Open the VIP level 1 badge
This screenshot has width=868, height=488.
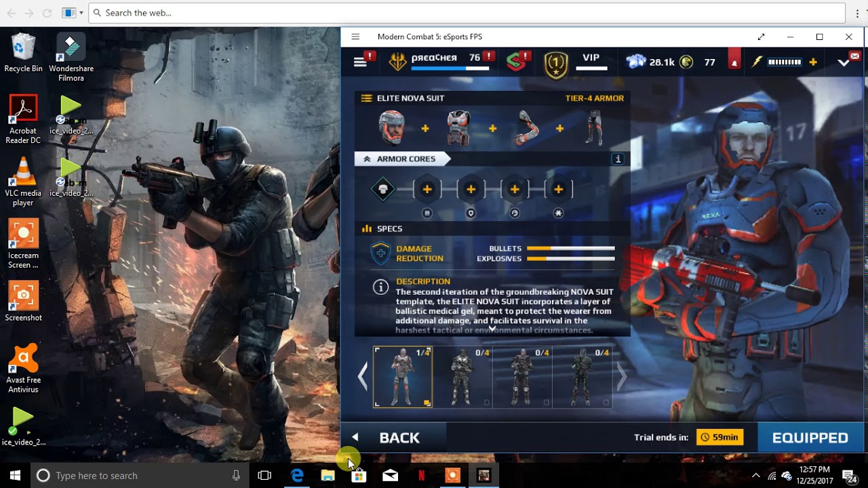[x=556, y=65]
